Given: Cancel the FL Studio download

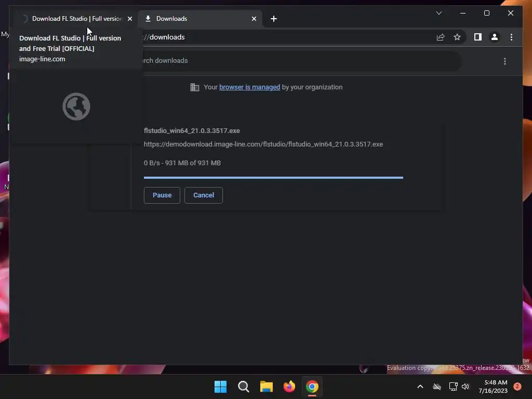Looking at the screenshot, I should click(204, 195).
